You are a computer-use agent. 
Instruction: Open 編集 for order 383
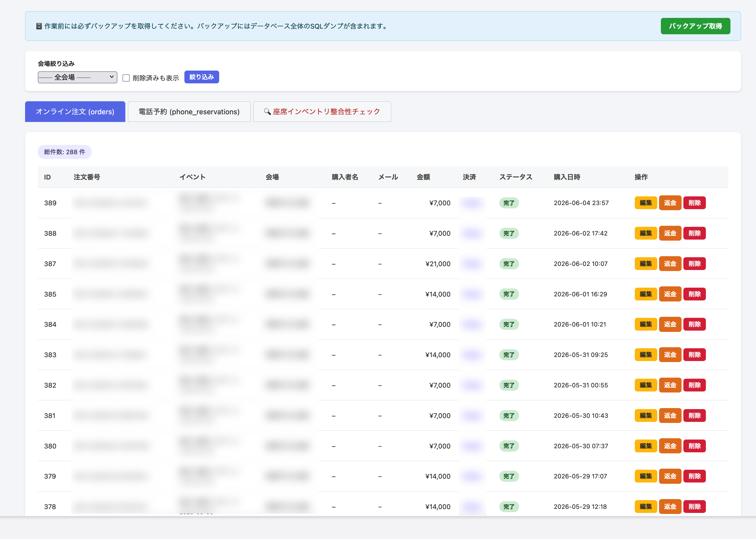point(646,355)
